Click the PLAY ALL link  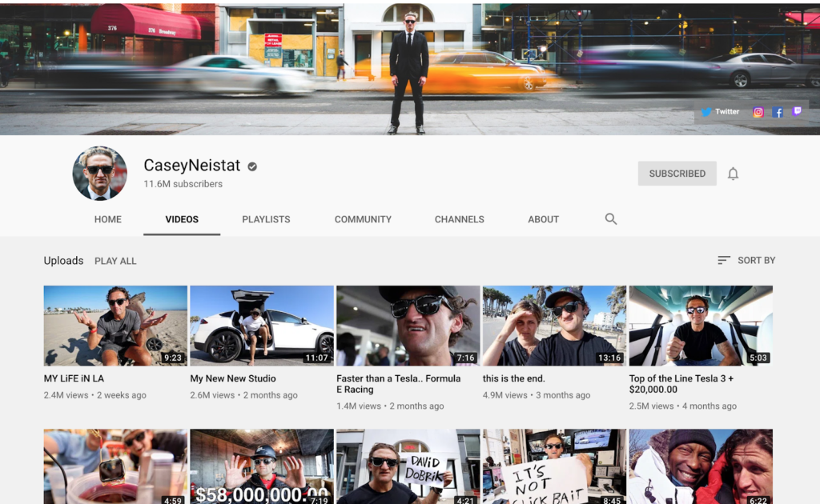[x=115, y=261]
